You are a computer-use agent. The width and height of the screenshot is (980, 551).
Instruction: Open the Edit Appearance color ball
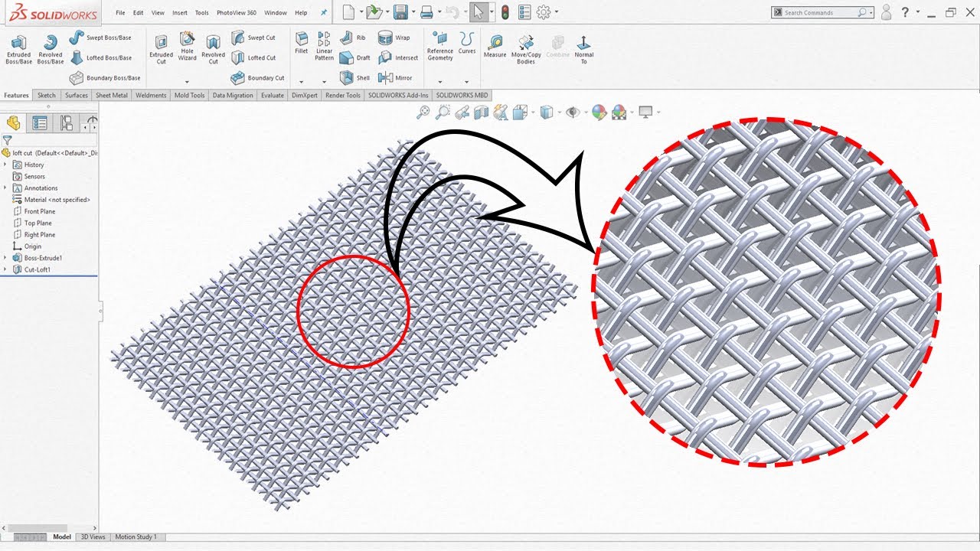599,112
